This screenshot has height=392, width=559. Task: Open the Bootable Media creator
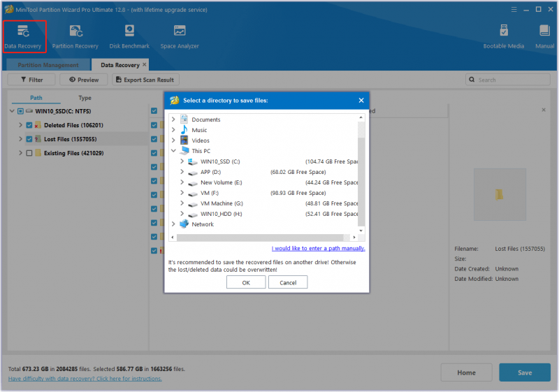[503, 37]
